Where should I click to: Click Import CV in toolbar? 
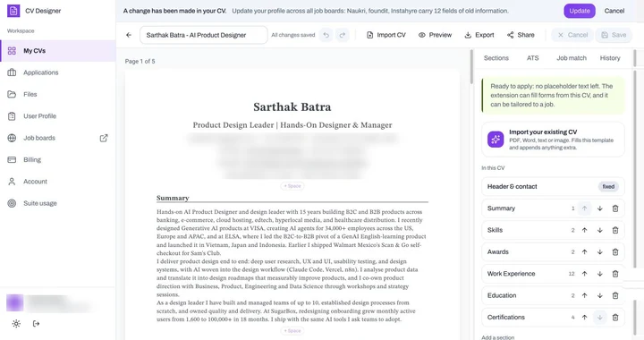386,35
